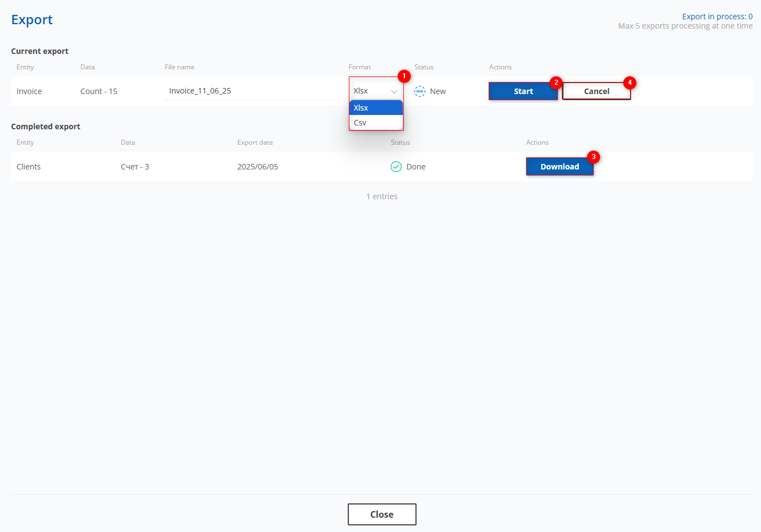Close the Export dialog
The image size is (761, 532).
tap(382, 514)
